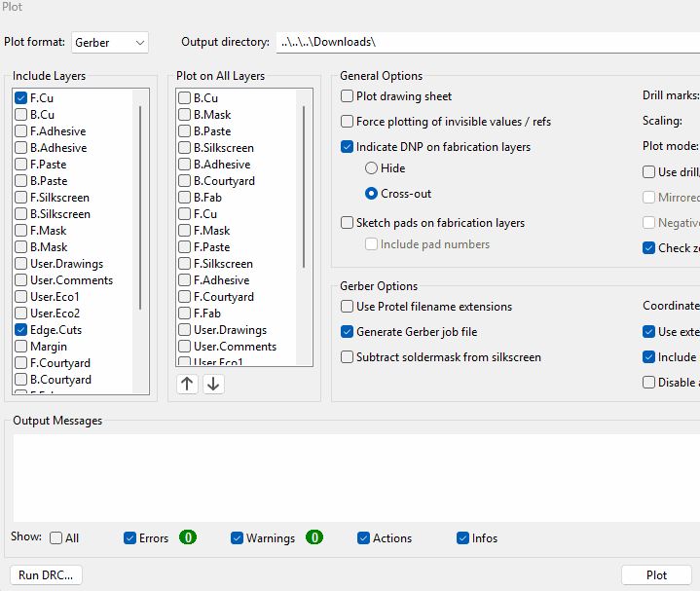Toggle the Warnings message filter
Viewport: 700px width, 591px height.
(x=238, y=538)
